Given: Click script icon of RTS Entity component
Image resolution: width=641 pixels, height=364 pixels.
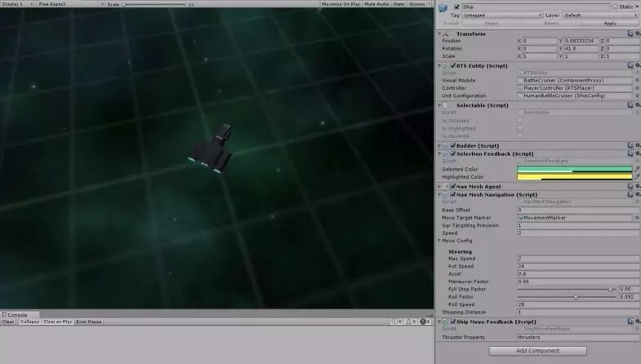Looking at the screenshot, I should 446,65.
